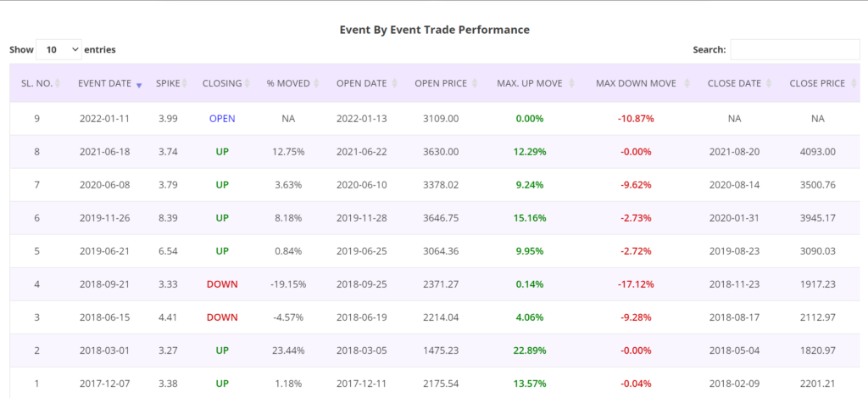Click the OPEN DATE sort icon
The image size is (868, 398).
[394, 84]
